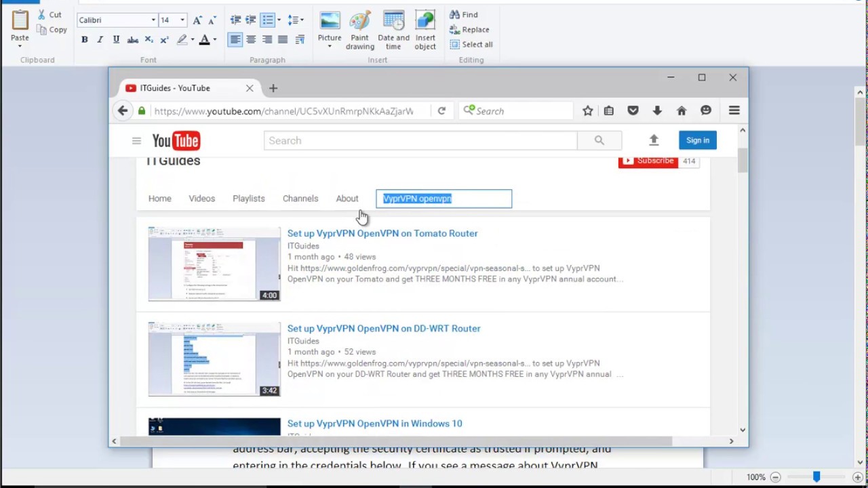Image resolution: width=868 pixels, height=488 pixels.
Task: Click the blue Sign in button
Action: (698, 140)
